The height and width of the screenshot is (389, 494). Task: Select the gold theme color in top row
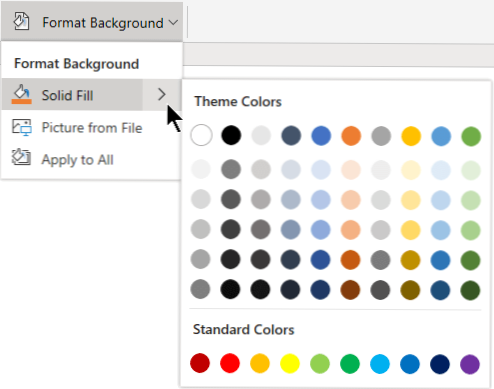point(411,136)
